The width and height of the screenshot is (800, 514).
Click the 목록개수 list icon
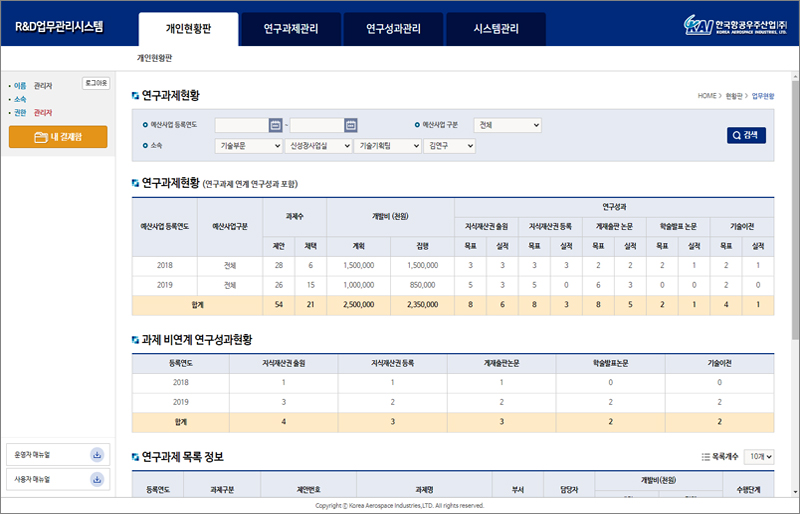pos(706,456)
